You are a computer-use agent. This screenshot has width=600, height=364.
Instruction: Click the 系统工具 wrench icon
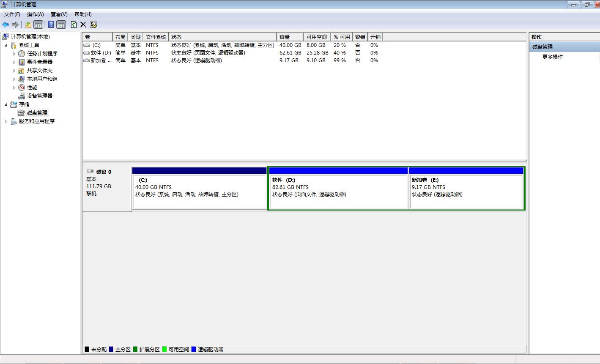point(14,45)
